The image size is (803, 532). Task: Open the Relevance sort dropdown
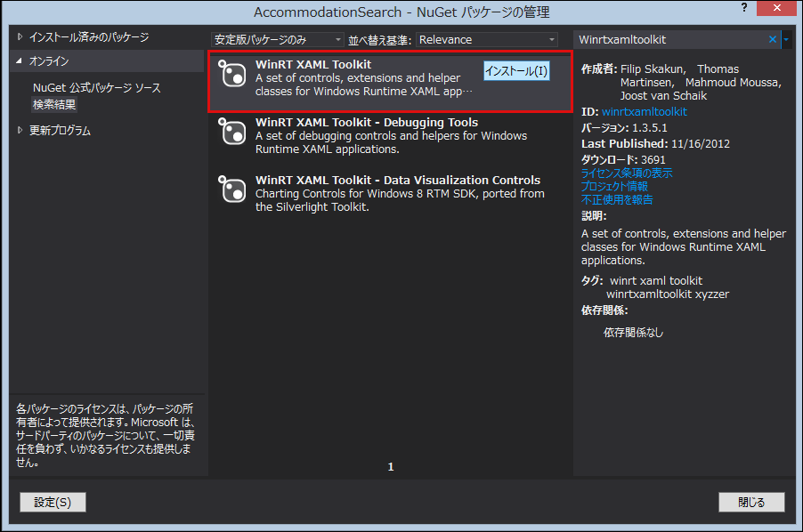click(x=486, y=39)
